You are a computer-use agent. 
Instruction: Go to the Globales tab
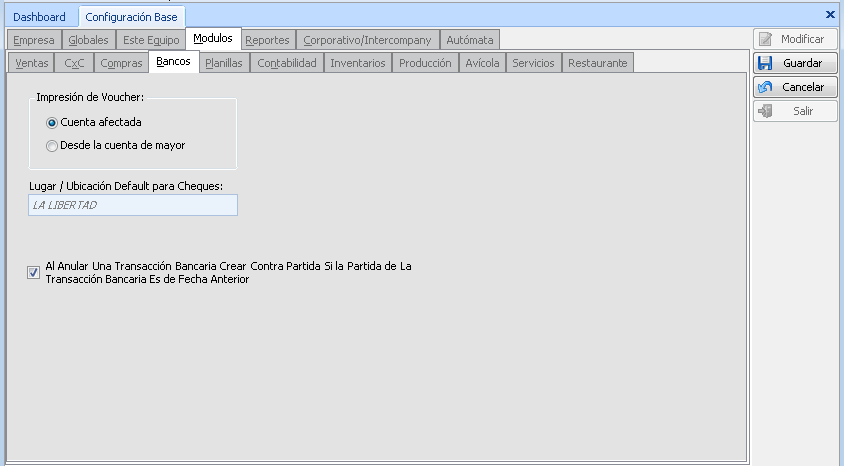click(88, 40)
